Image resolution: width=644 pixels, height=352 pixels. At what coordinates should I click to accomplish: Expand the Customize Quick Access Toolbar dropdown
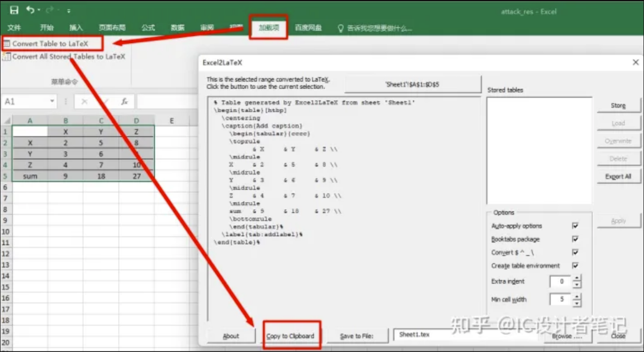[69, 11]
